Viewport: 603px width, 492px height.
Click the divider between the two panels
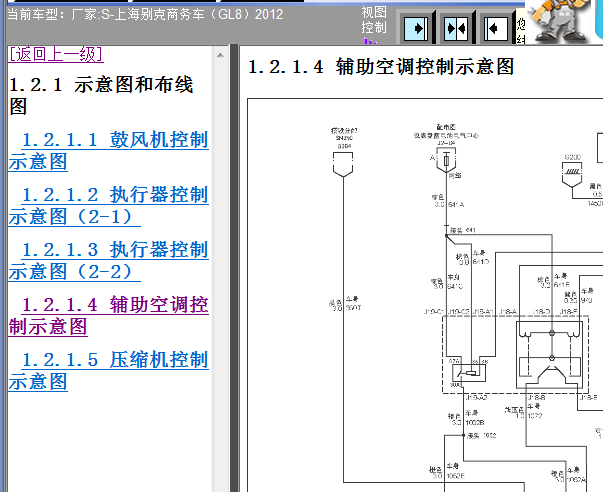[x=233, y=268]
